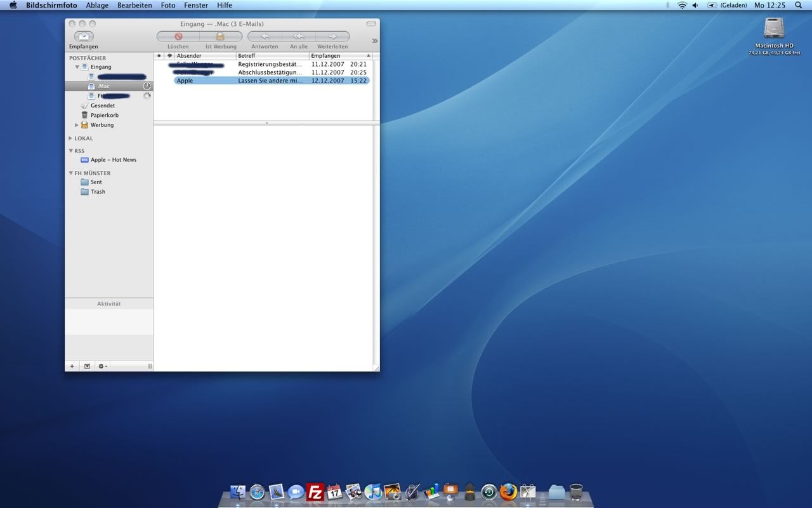The width and height of the screenshot is (812, 508).
Task: Open the Werbung junk mailbox
Action: pos(102,125)
